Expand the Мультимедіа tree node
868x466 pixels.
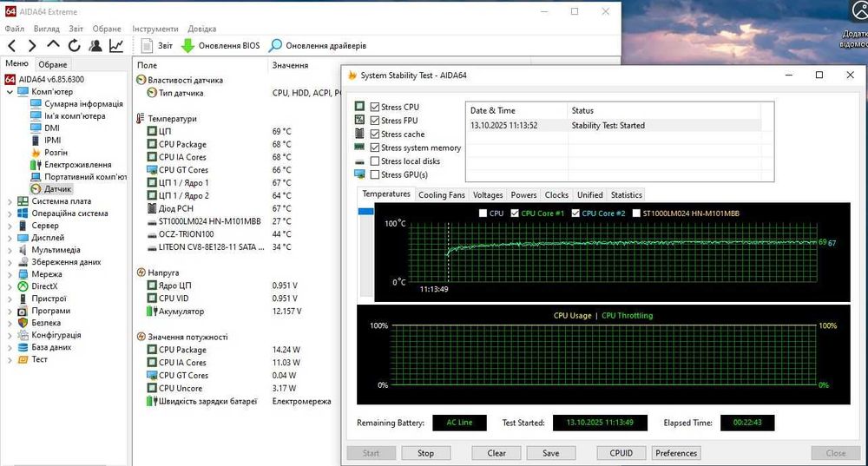10,250
